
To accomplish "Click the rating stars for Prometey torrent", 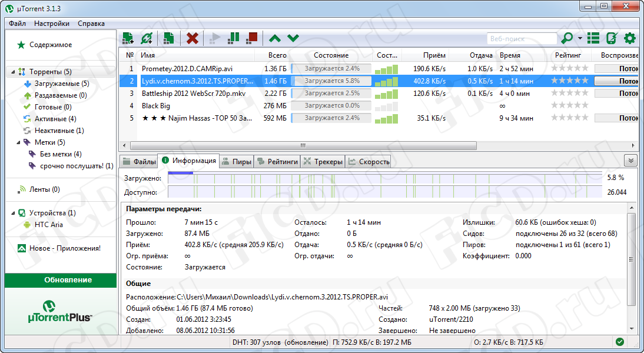I will coord(569,68).
